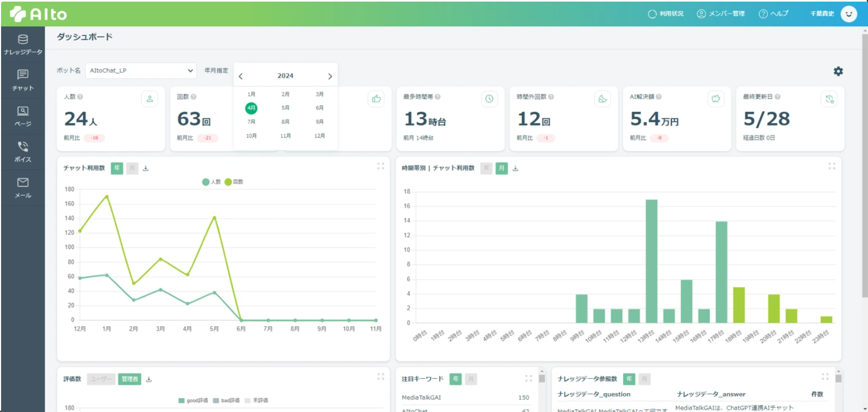
Task: Toggle good評価 legend swatch
Action: click(181, 401)
